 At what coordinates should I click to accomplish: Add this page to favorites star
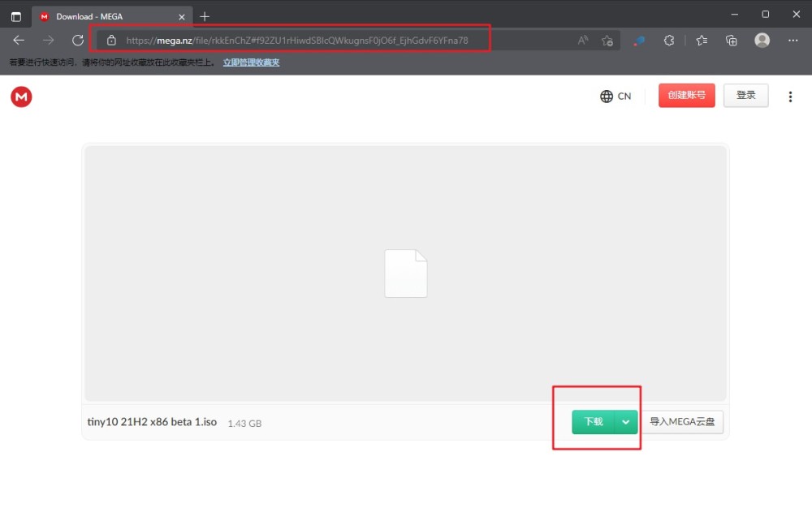click(607, 41)
